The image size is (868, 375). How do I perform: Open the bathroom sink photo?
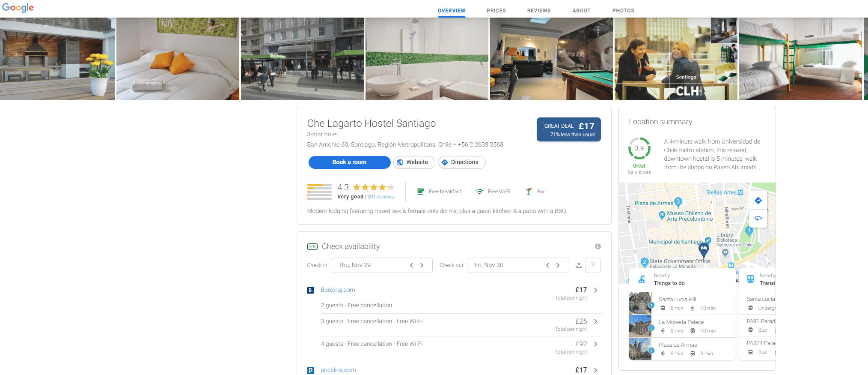point(427,59)
